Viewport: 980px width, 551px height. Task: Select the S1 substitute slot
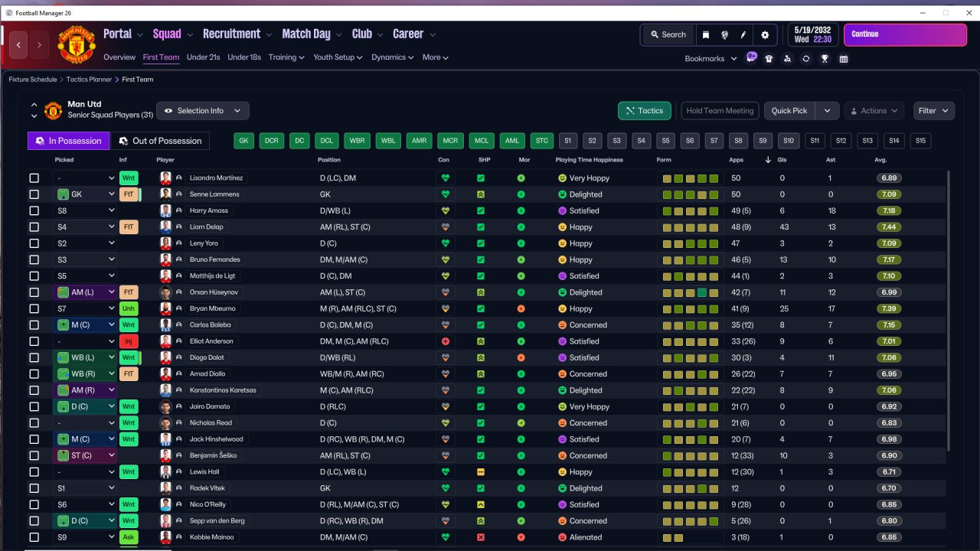(567, 141)
